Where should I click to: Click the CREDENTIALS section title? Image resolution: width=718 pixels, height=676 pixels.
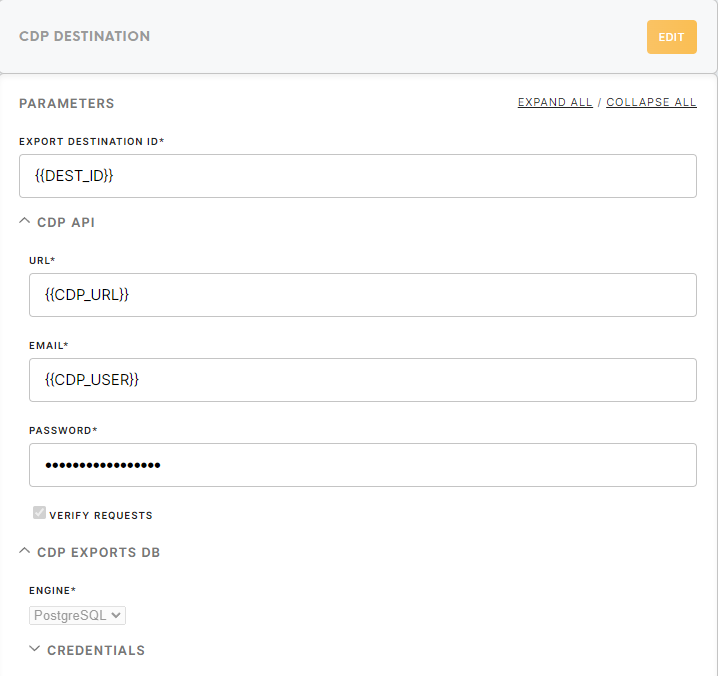tap(96, 650)
